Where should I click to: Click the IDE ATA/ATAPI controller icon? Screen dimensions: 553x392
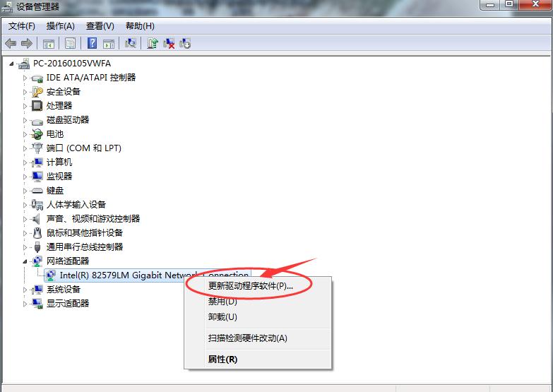tap(37, 78)
